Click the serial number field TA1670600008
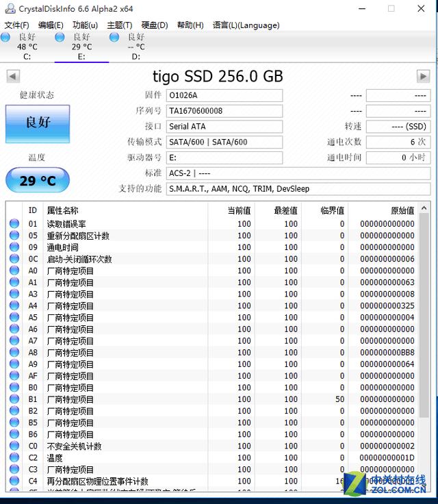Viewport: 438px width, 504px height. 224,111
